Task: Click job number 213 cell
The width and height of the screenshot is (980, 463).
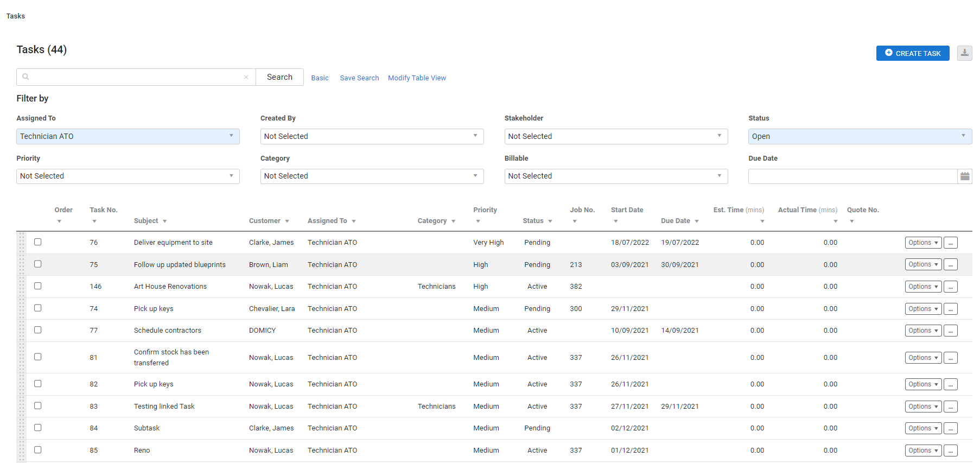Action: pyautogui.click(x=576, y=265)
